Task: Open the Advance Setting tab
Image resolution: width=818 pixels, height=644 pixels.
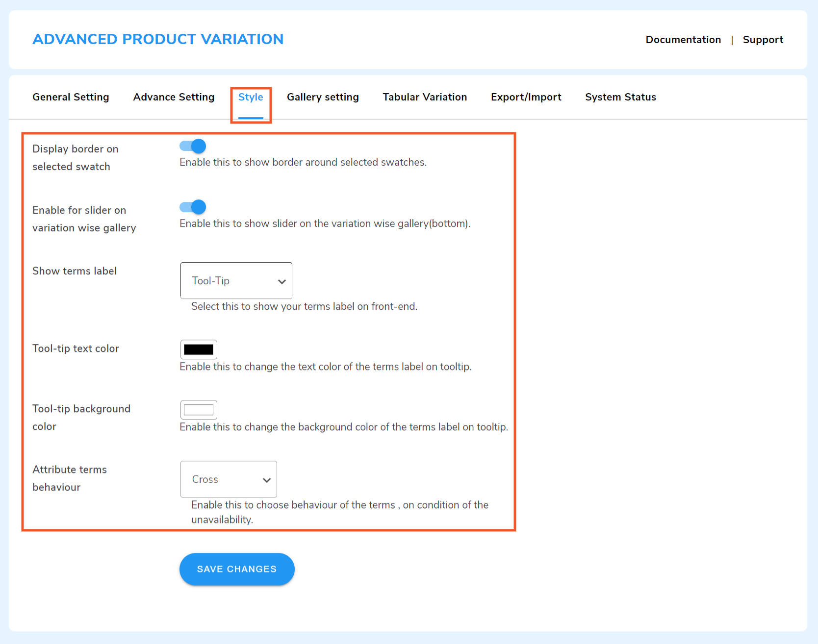Action: [174, 97]
